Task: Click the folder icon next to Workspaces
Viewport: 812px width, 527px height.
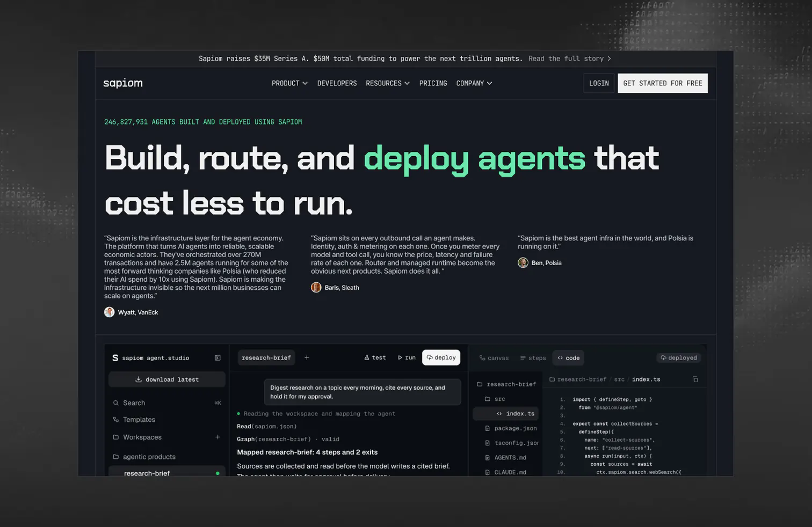Action: coord(115,437)
